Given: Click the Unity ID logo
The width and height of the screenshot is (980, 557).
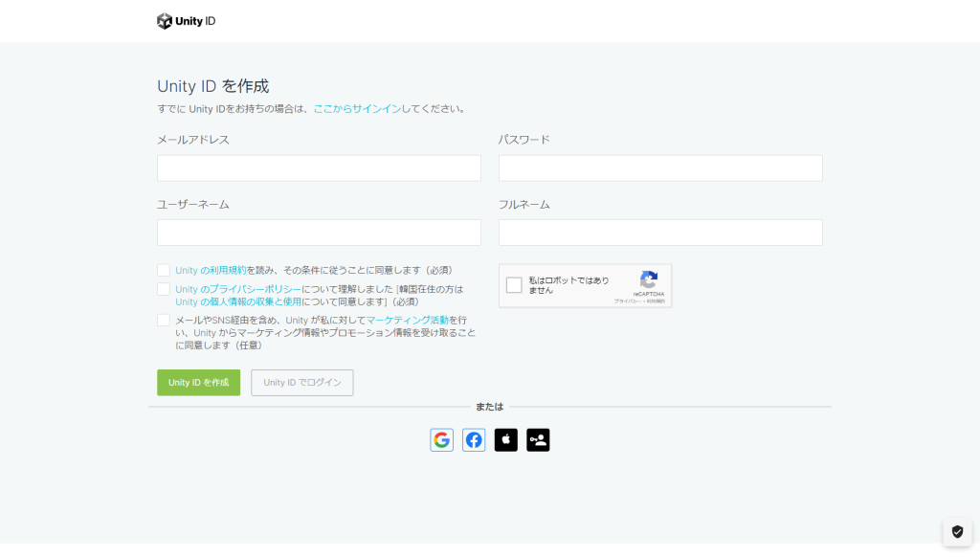Looking at the screenshot, I should point(187,21).
